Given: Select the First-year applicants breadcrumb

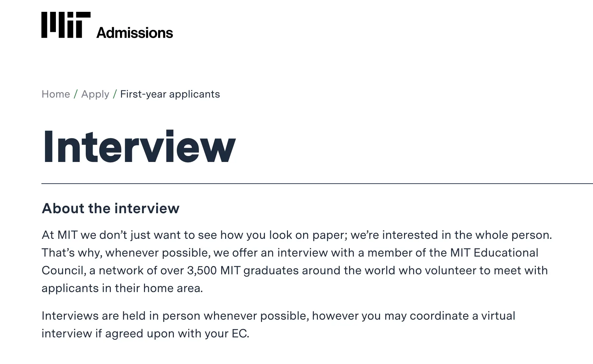Looking at the screenshot, I should pos(170,94).
